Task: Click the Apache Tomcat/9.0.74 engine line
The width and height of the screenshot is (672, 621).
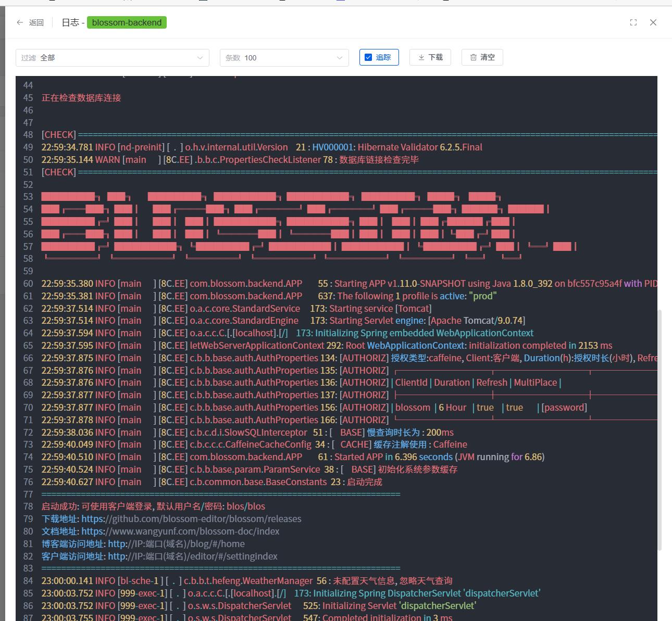Action: tap(283, 321)
